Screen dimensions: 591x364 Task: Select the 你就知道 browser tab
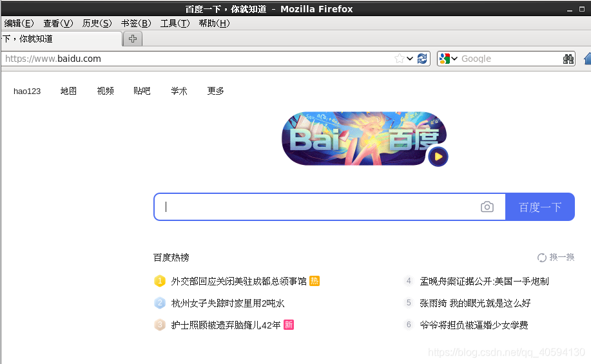61,39
